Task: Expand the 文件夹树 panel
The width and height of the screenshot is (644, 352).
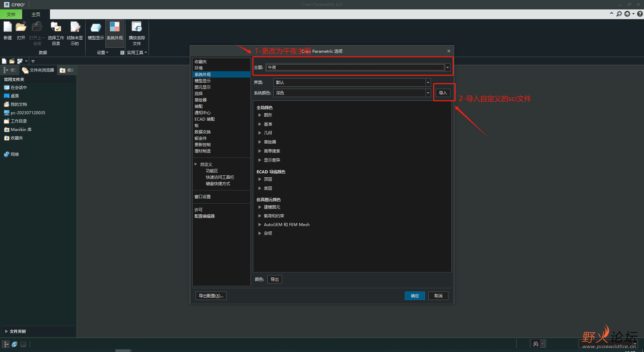Action: point(6,332)
